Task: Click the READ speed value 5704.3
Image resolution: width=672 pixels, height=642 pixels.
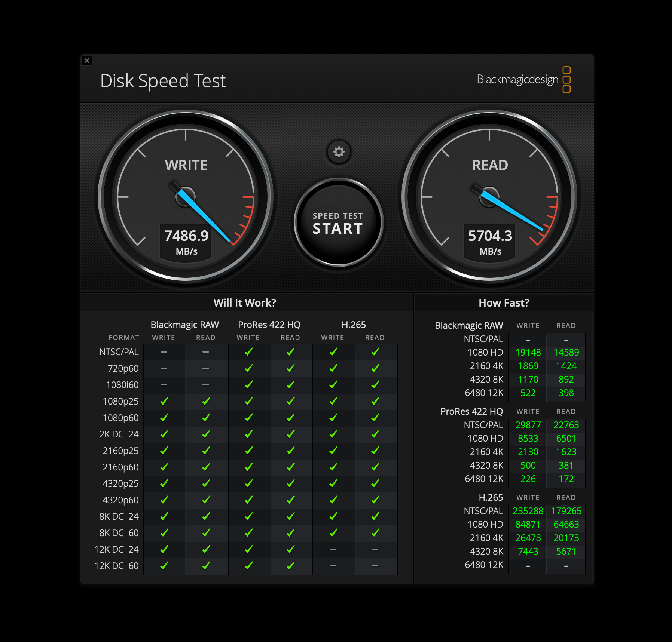Action: (x=490, y=236)
